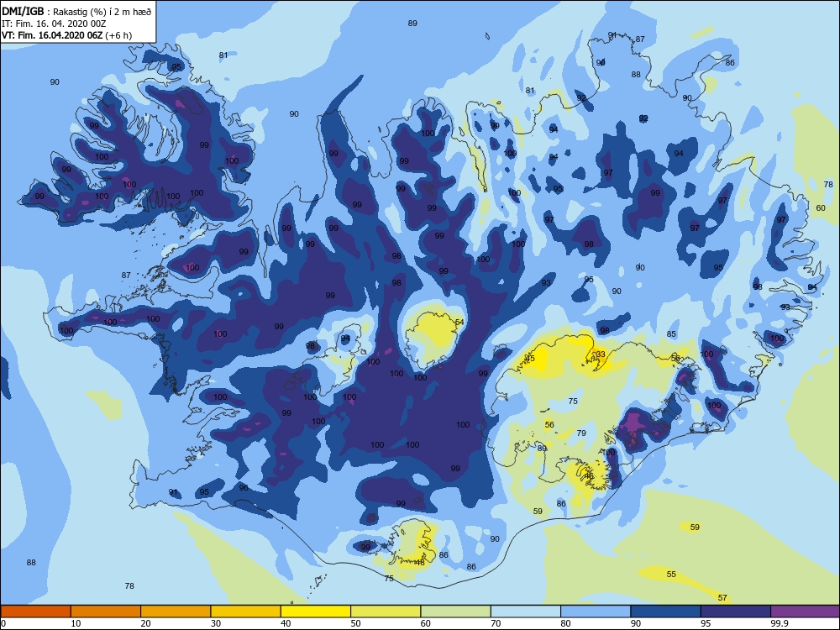Click the 'VT: Fim. 16.04.2020 06Z (+6 h)' line
This screenshot has width=840, height=630.
pos(66,35)
